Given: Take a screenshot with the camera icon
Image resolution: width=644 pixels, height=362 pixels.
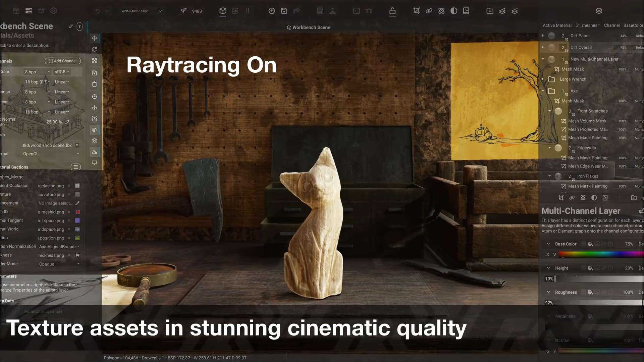Looking at the screenshot, I should coord(95,141).
